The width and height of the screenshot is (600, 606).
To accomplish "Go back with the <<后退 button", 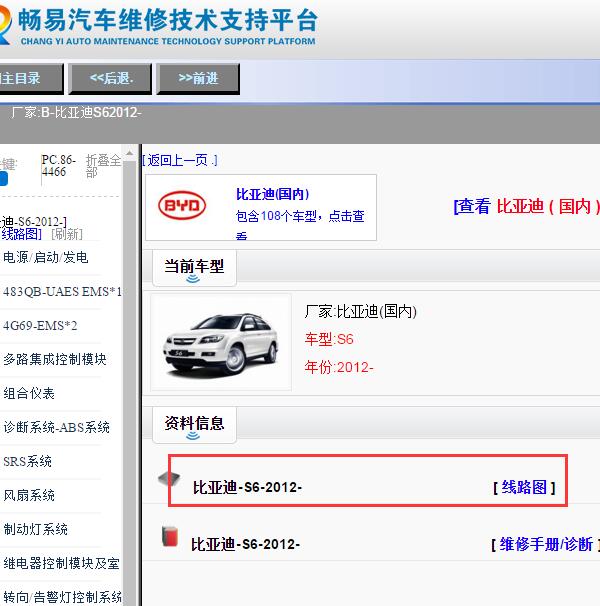I will click(110, 78).
